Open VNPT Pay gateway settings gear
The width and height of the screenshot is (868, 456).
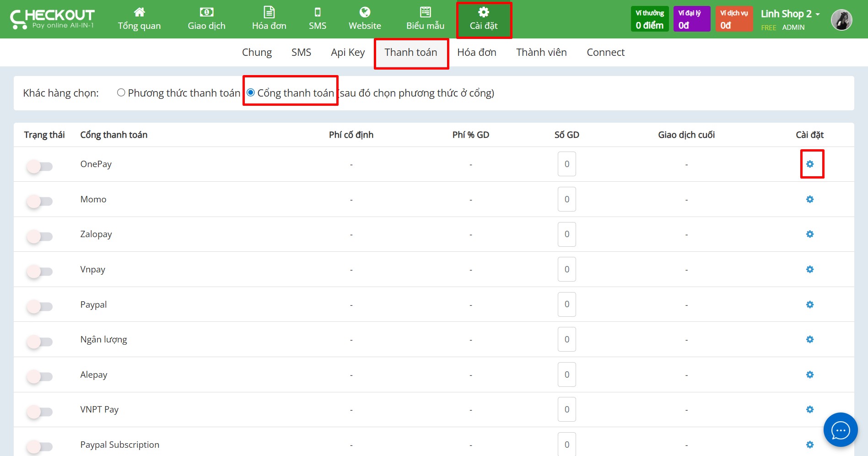[x=810, y=409]
